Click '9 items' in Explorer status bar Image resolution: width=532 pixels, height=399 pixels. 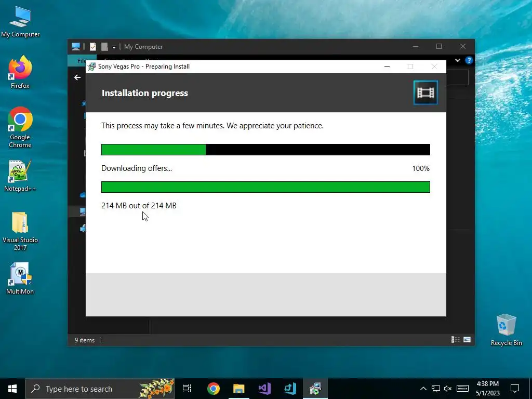pos(85,340)
